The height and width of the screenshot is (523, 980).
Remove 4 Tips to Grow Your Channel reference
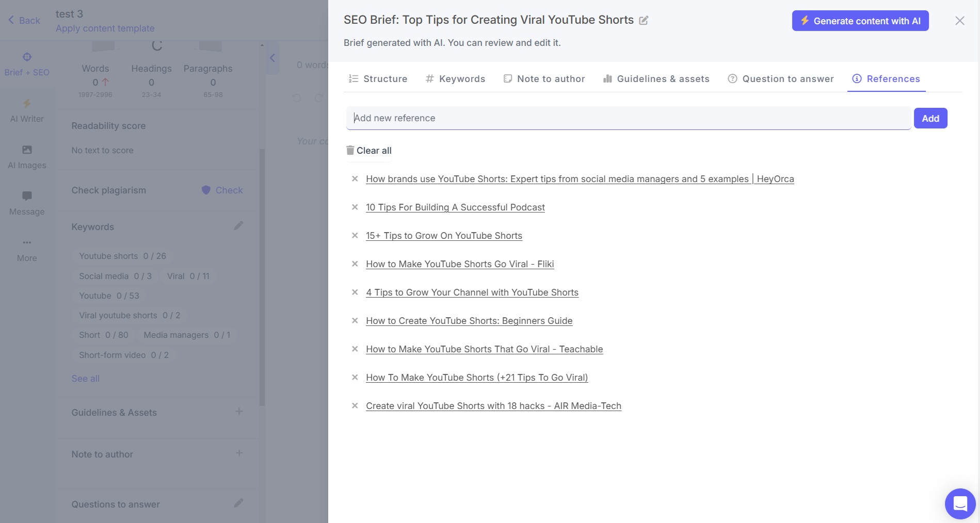tap(355, 292)
